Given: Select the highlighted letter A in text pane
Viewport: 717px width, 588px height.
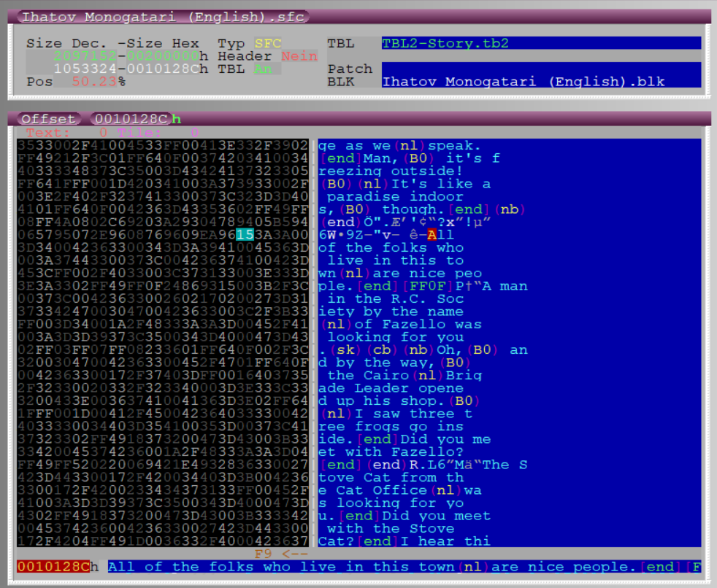Looking at the screenshot, I should point(432,235).
